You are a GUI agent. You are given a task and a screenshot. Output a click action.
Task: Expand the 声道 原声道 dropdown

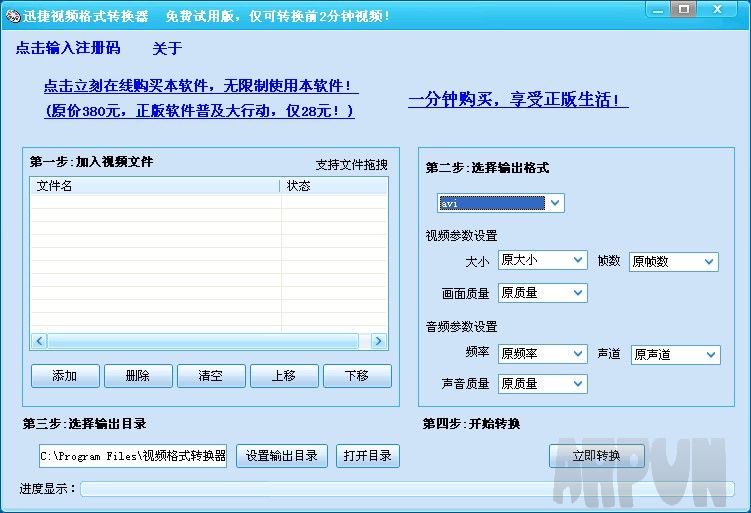675,355
